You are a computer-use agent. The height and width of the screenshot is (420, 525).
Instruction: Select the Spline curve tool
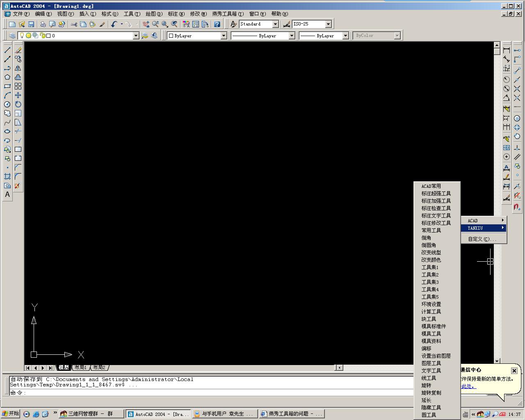tap(7, 122)
